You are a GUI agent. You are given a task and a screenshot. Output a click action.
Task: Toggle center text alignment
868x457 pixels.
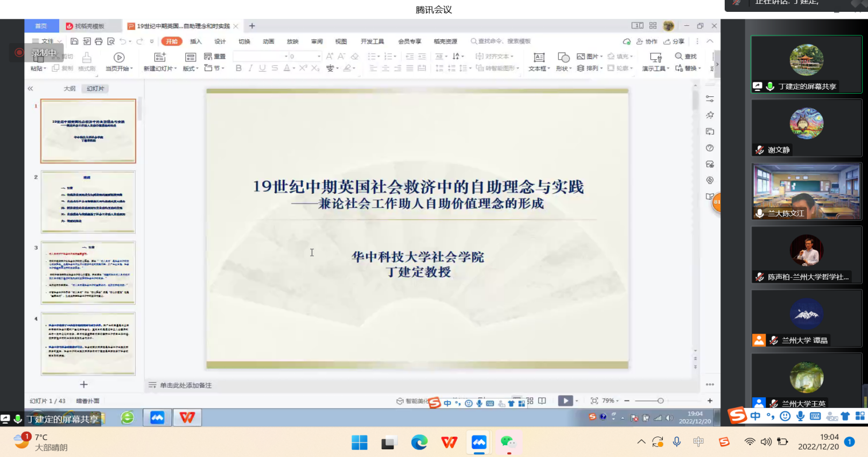[386, 68]
